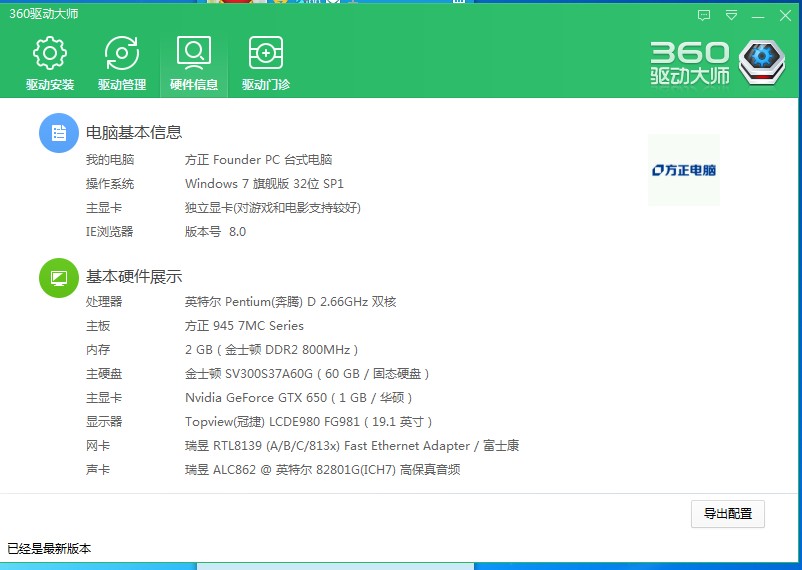The width and height of the screenshot is (802, 570).
Task: Minimize the 360驱动大师 window
Action: (x=758, y=16)
